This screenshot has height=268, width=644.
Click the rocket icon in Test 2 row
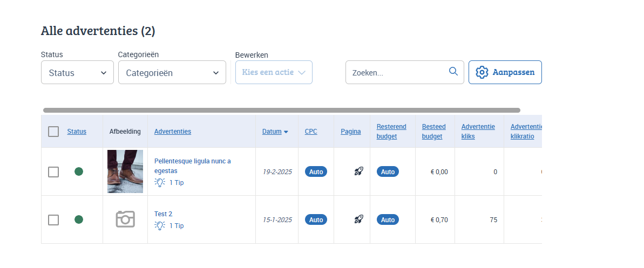coord(358,219)
